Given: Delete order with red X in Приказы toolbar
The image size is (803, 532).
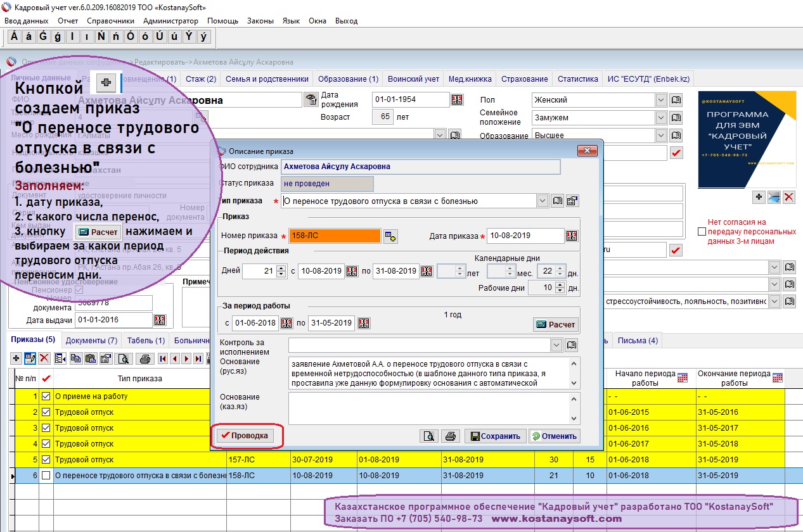Looking at the screenshot, I should (44, 358).
